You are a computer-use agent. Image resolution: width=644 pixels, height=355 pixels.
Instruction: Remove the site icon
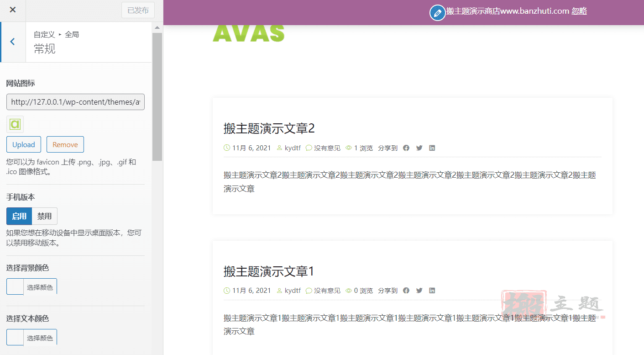(x=65, y=144)
